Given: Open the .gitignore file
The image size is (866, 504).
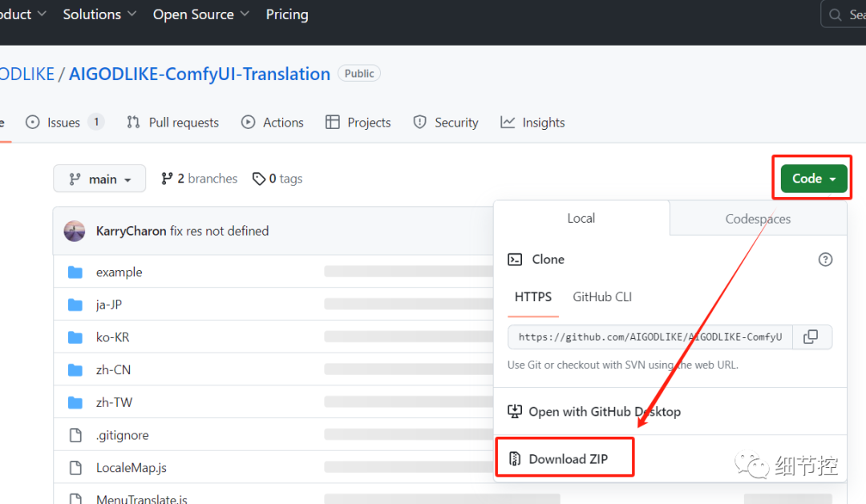Looking at the screenshot, I should 122,435.
